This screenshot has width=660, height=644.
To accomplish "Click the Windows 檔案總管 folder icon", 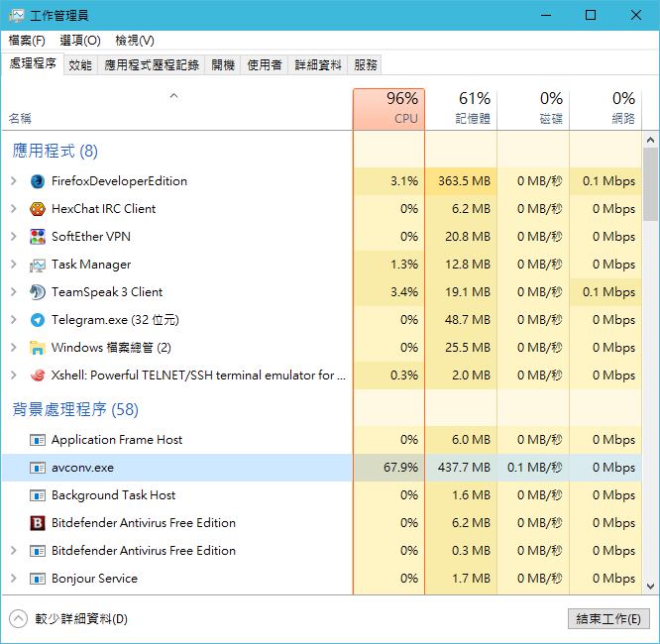I will pyautogui.click(x=38, y=348).
